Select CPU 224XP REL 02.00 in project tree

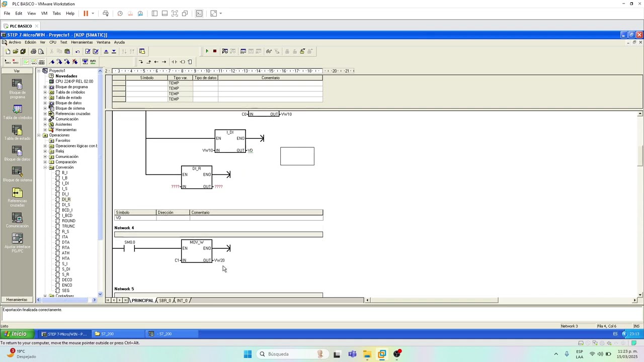click(x=74, y=81)
